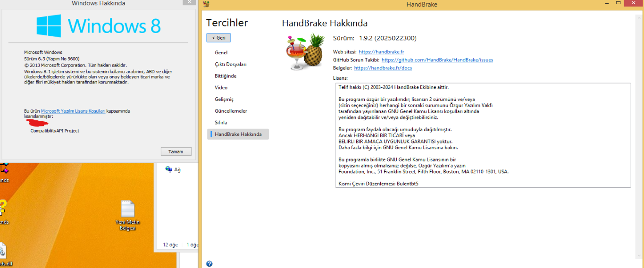Screen dimensions: 644x268
Task: Open the Yeni Metin Belgesi desktop file
Action: click(128, 216)
